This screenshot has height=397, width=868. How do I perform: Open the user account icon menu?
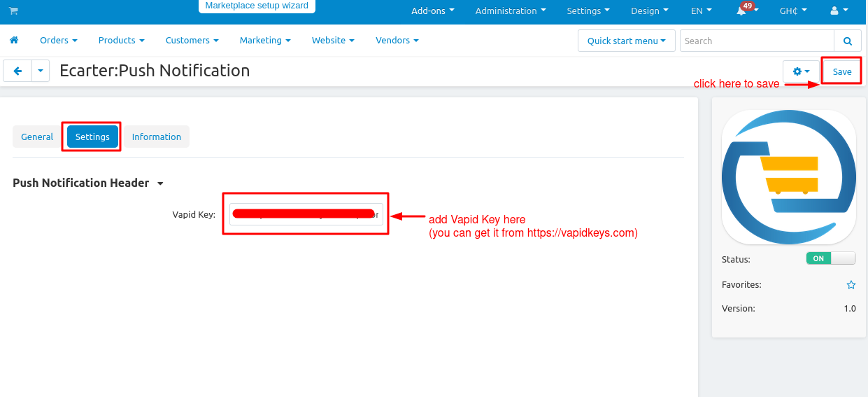839,11
